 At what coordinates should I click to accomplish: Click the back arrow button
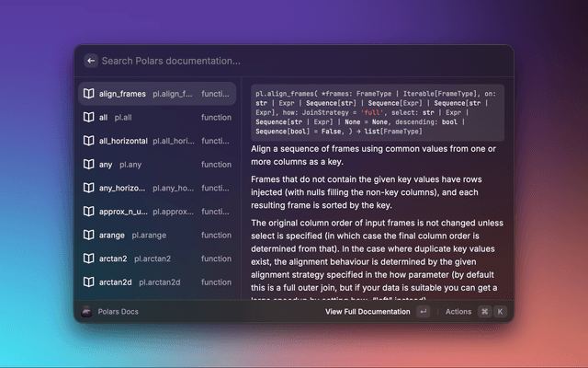click(91, 61)
